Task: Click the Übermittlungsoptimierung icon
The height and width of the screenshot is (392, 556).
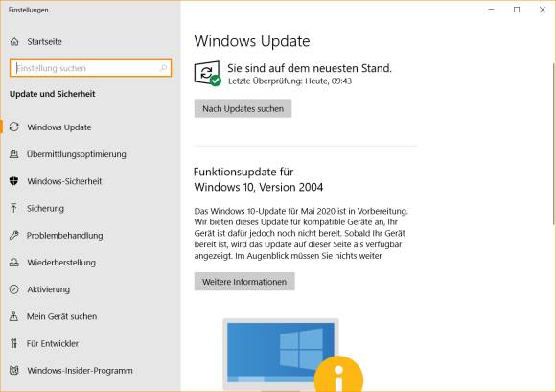Action: coord(13,154)
